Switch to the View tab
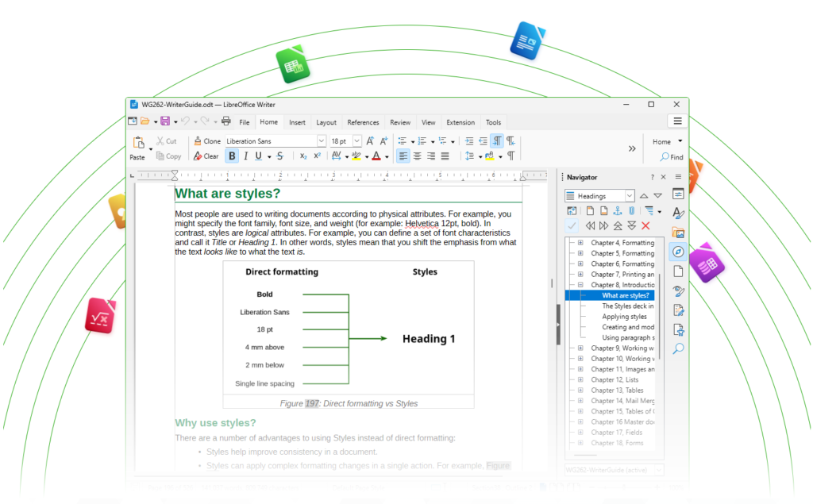This screenshot has width=813, height=504. (x=428, y=122)
